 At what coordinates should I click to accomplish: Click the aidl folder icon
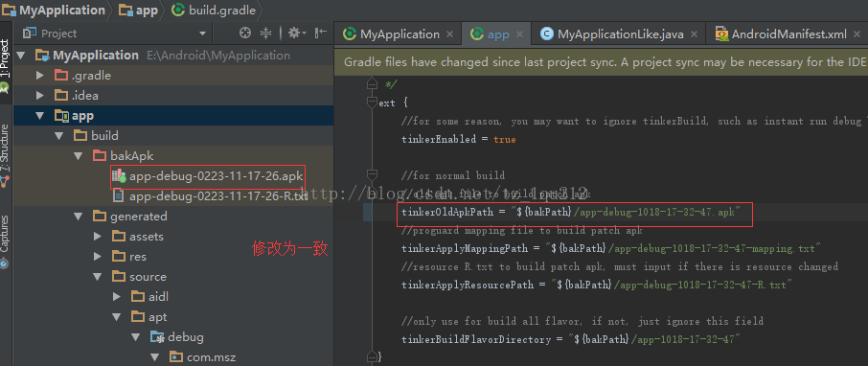click(x=138, y=297)
